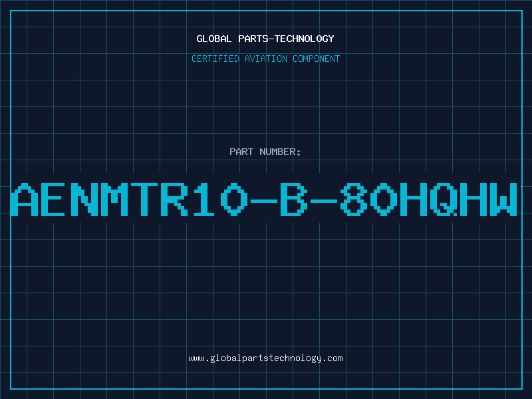Image resolution: width=532 pixels, height=399 pixels.
Task: Click the letter Q in the part number
Action: (444, 199)
